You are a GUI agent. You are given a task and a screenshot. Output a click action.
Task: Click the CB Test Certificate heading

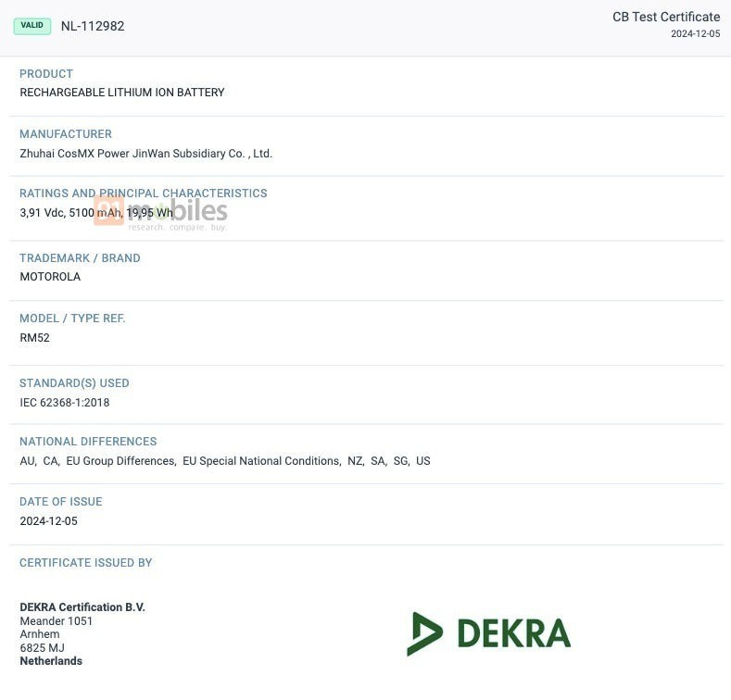point(666,17)
